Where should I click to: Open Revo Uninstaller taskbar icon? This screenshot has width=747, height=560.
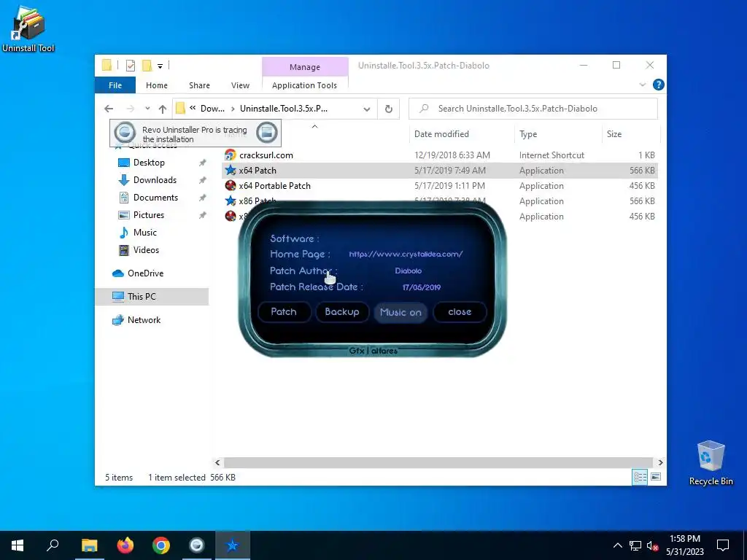tap(197, 545)
